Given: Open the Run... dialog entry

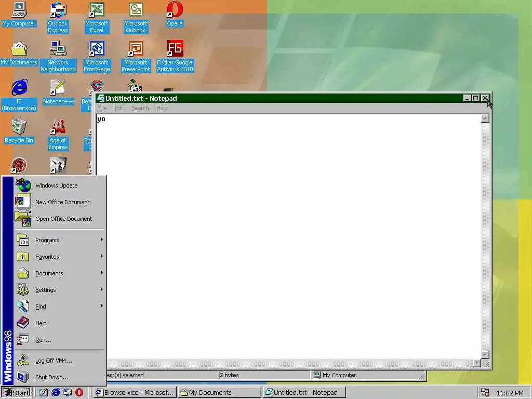Looking at the screenshot, I should 60,340.
